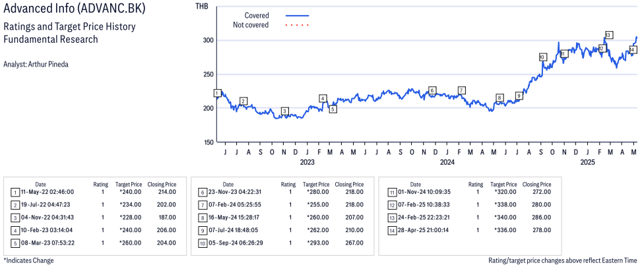Click chart marker 6 near December 2023

pos(432,91)
